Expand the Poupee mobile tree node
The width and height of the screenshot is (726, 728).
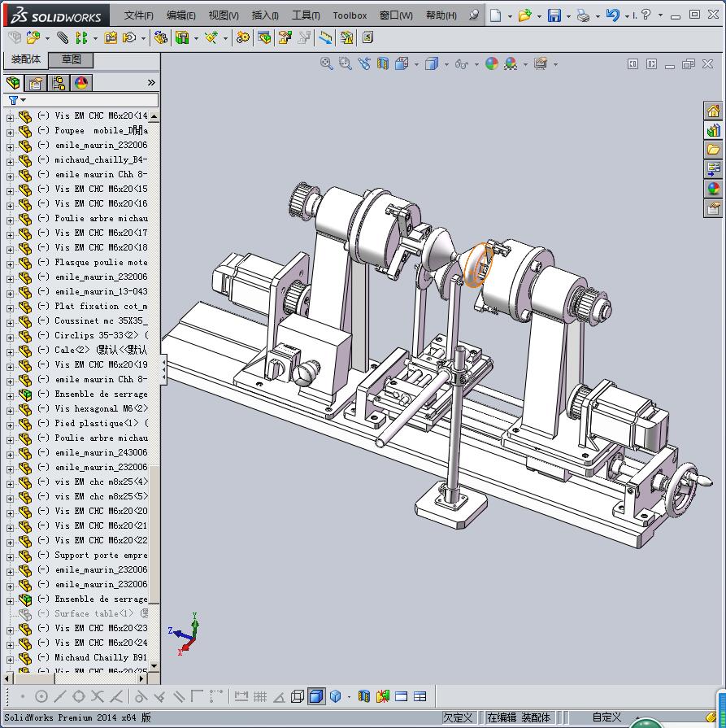(10, 131)
